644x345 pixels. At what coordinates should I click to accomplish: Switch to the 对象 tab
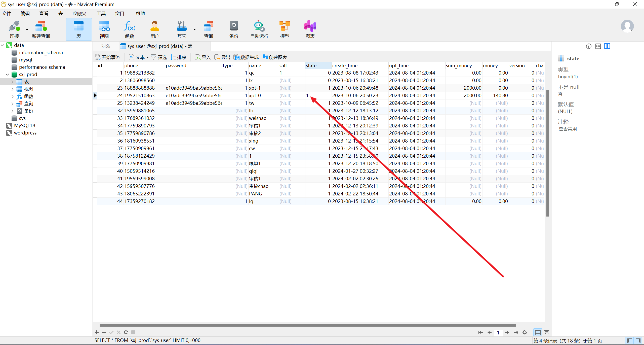coord(106,46)
